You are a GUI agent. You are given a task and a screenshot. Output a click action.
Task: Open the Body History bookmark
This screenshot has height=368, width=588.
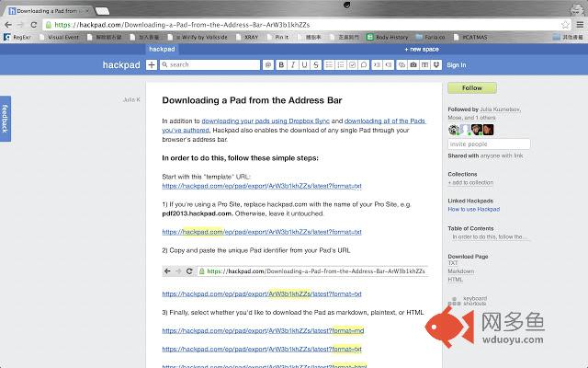pos(388,37)
